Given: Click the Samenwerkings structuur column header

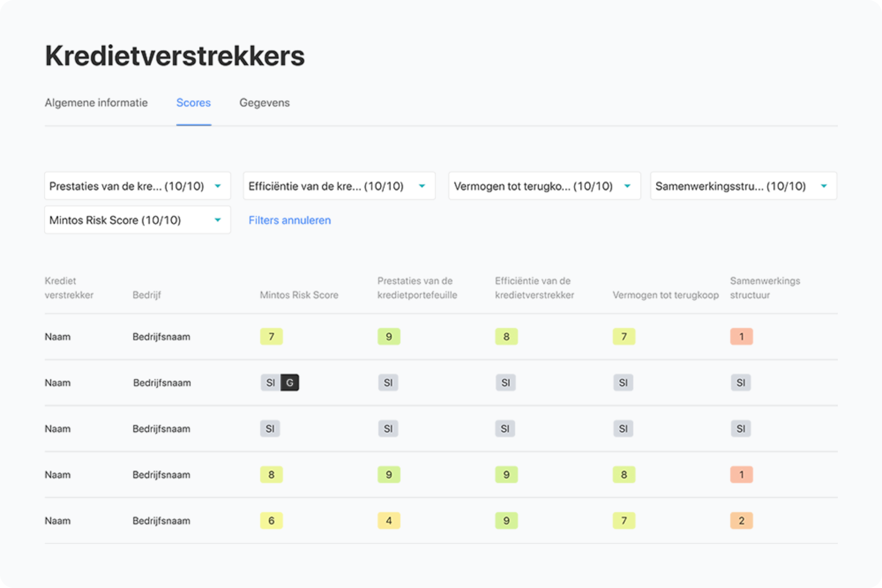Looking at the screenshot, I should coord(765,288).
